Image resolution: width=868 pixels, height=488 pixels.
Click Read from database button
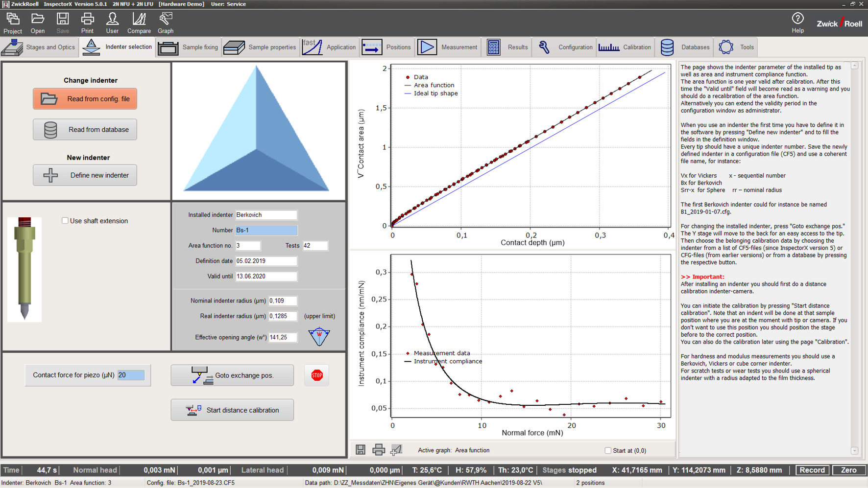click(x=85, y=130)
